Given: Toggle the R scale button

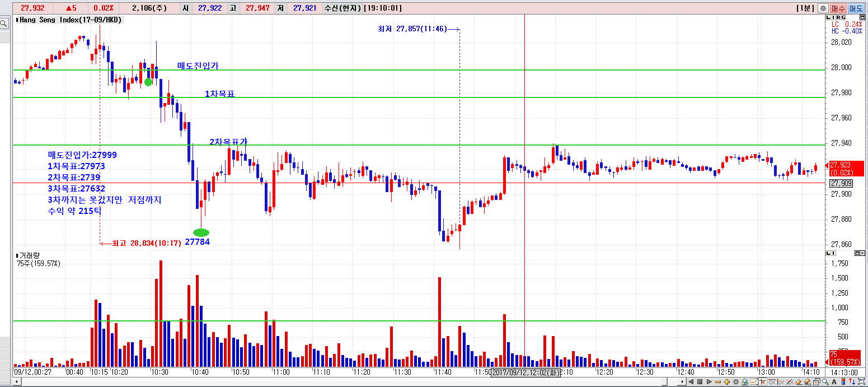Looking at the screenshot, I should (838, 17).
